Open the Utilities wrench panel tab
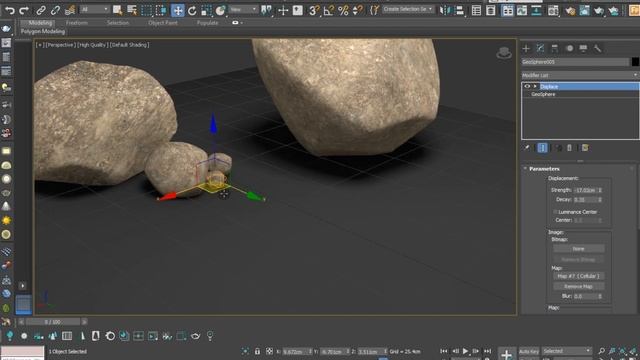The width and height of the screenshot is (640, 360). [598, 49]
